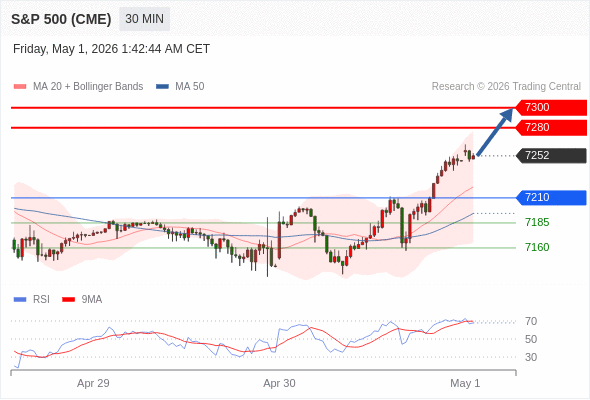Click the 7160 green support label
Viewport: 590px width, 400px height.
[x=537, y=247]
